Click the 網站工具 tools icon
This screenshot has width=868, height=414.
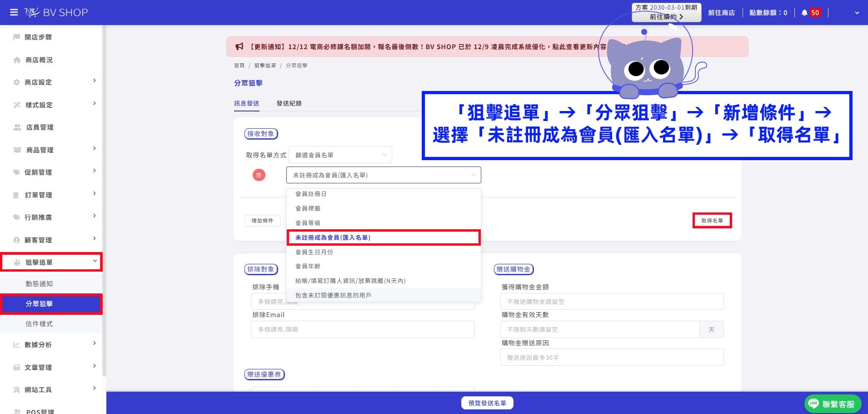tap(17, 390)
